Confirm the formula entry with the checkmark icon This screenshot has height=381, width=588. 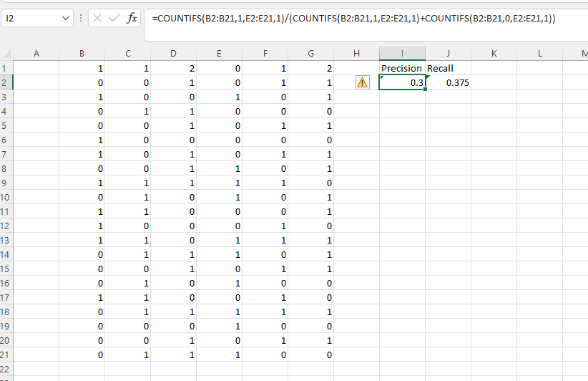coord(114,18)
